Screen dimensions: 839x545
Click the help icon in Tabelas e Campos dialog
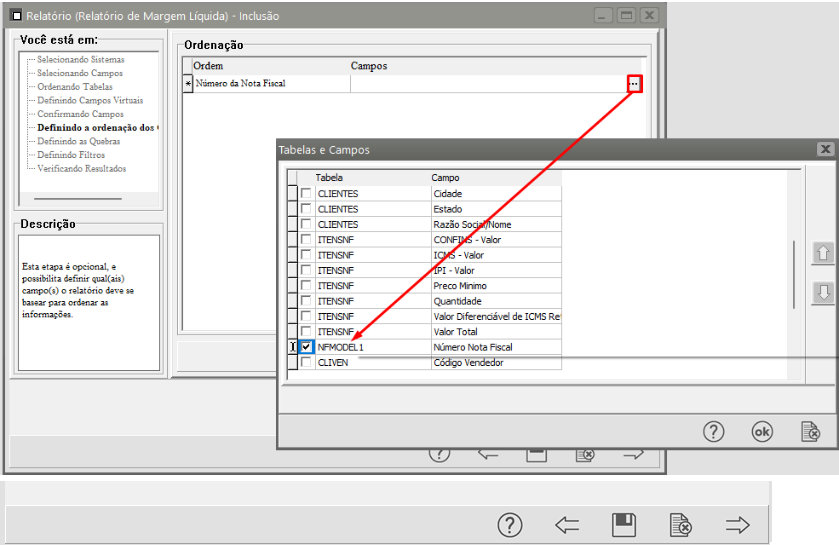click(x=713, y=431)
